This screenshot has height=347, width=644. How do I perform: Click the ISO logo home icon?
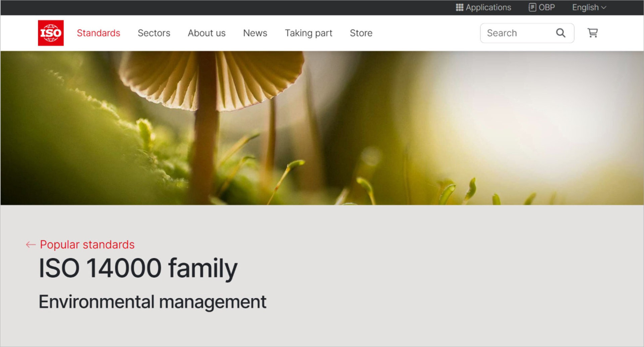(51, 33)
